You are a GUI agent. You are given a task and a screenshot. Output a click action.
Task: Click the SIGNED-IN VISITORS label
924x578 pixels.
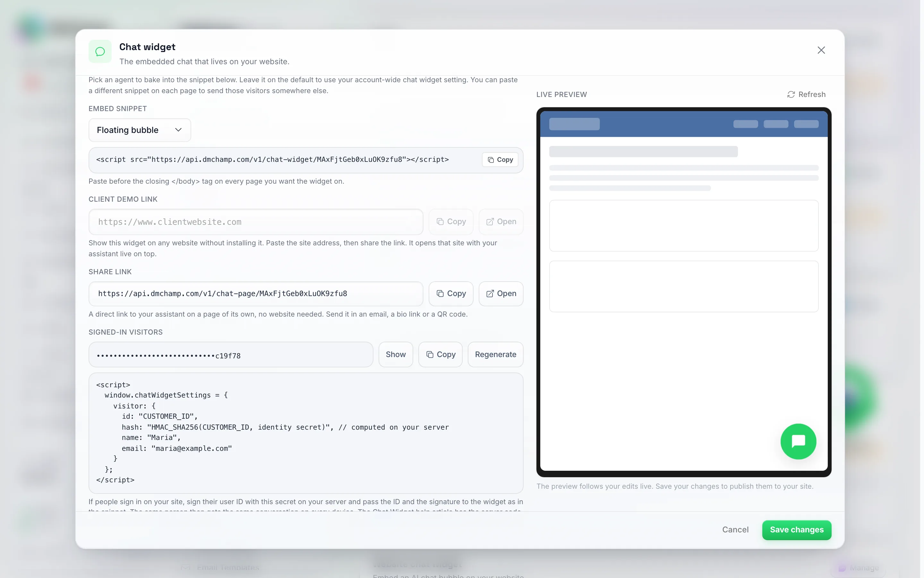point(126,332)
